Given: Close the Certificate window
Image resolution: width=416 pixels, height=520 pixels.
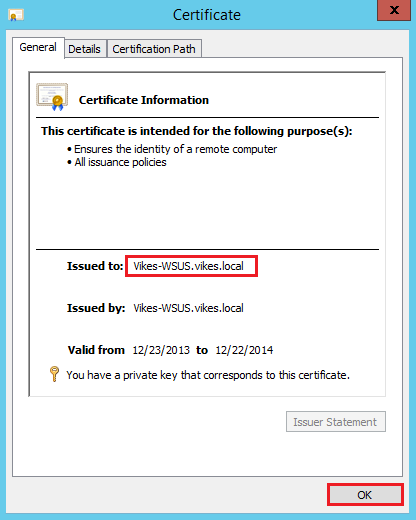Looking at the screenshot, I should tap(394, 10).
